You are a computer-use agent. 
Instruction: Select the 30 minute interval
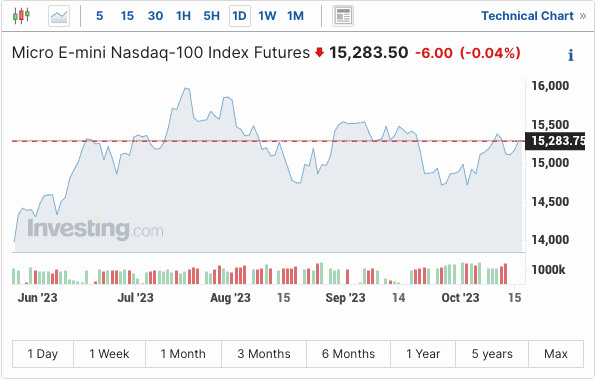(156, 16)
